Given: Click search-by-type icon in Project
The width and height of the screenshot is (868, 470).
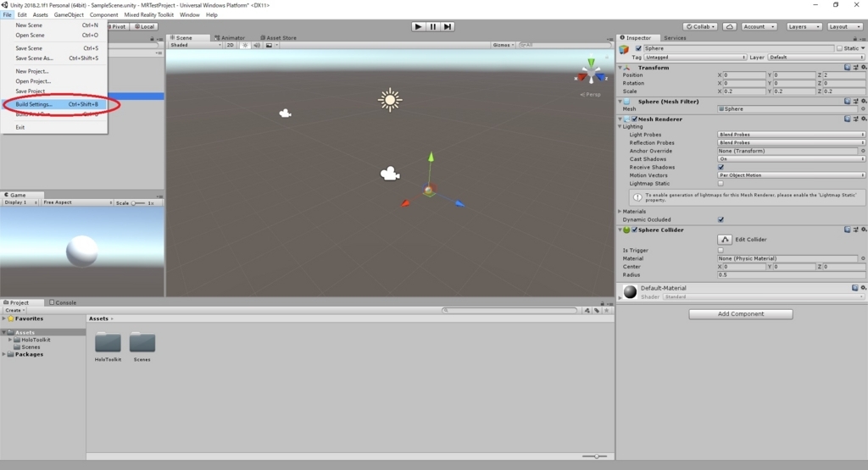Looking at the screenshot, I should [587, 311].
